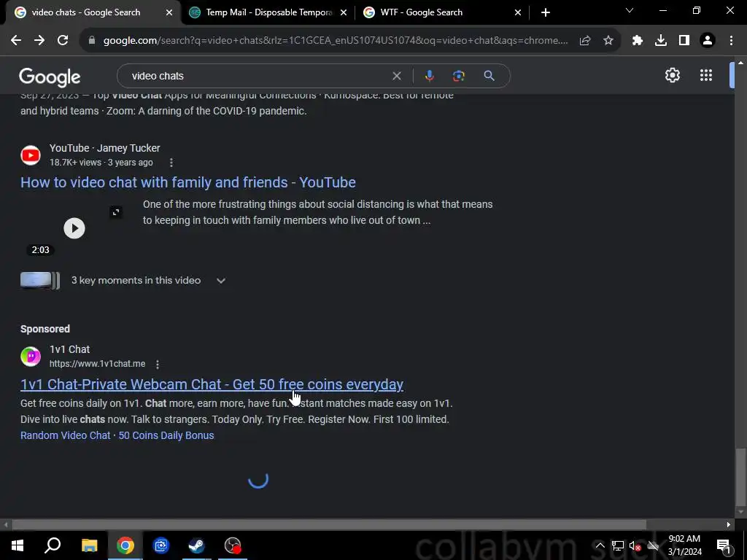Open the Google apps grid
The image size is (747, 560).
pos(706,75)
